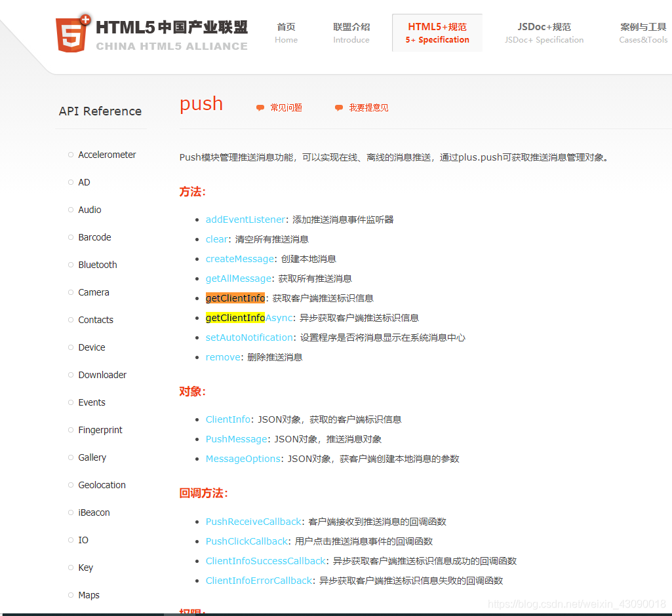Select the JSDoc+规范 navigation tab
Viewport: 672px width, 616px height.
coord(544,33)
